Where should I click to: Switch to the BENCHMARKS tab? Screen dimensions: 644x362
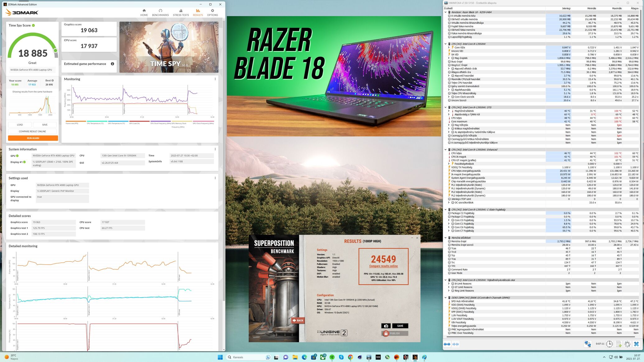tap(160, 12)
